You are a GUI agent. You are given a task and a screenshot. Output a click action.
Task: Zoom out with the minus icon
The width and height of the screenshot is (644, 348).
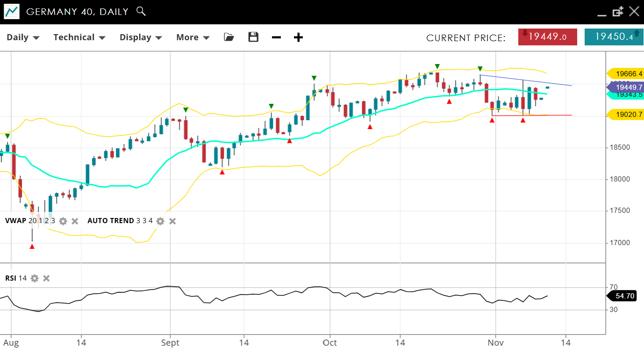click(276, 37)
